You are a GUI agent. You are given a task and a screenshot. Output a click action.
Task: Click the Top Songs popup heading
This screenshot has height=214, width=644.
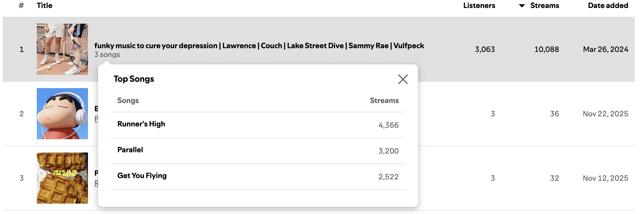[134, 79]
